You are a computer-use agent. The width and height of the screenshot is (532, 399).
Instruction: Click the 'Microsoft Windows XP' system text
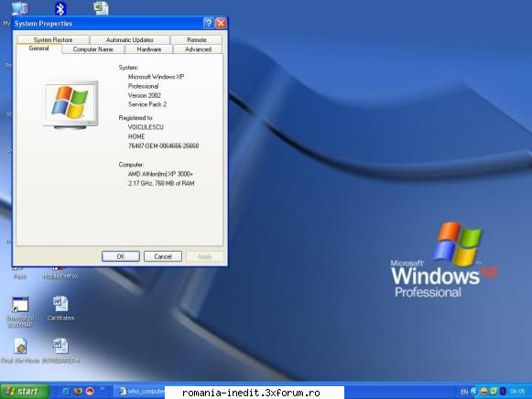pos(156,77)
